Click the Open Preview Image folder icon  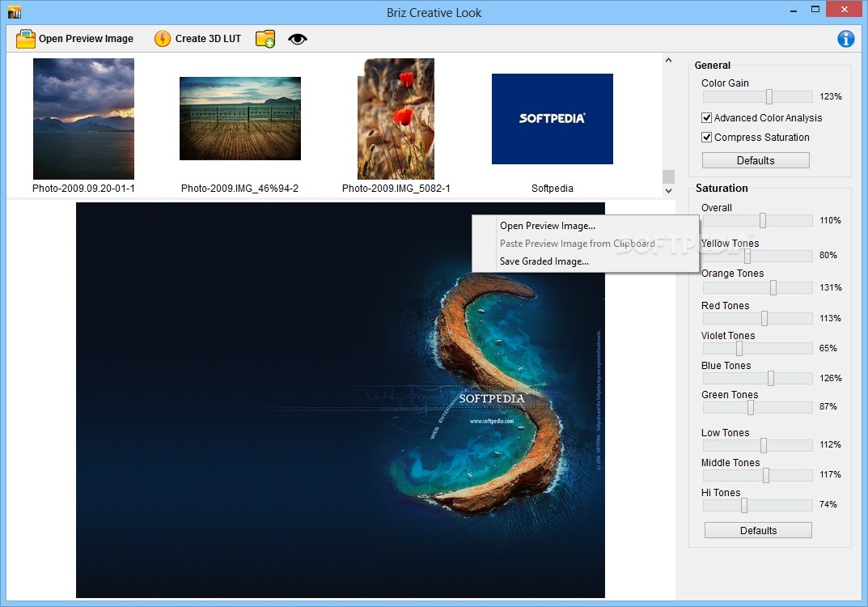[x=25, y=39]
